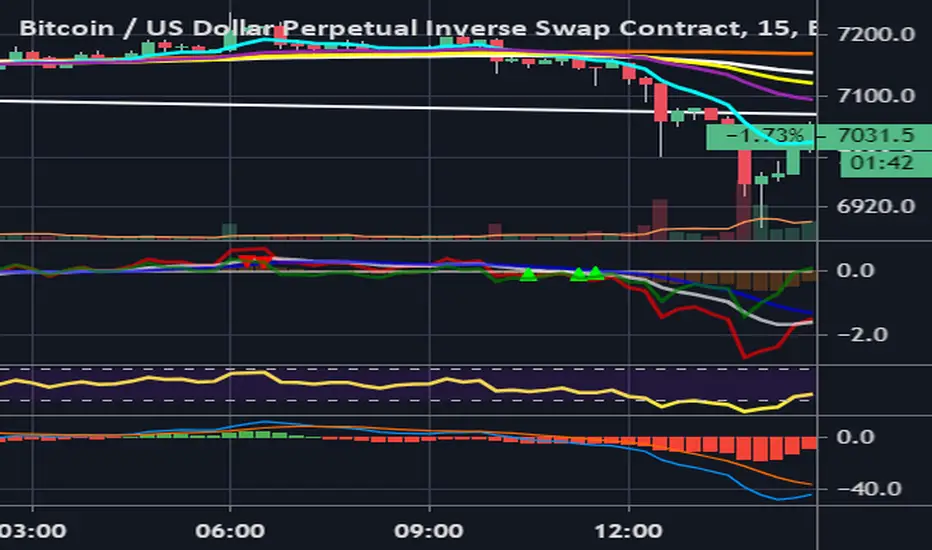Click the 7200.0 price axis label

(x=876, y=34)
